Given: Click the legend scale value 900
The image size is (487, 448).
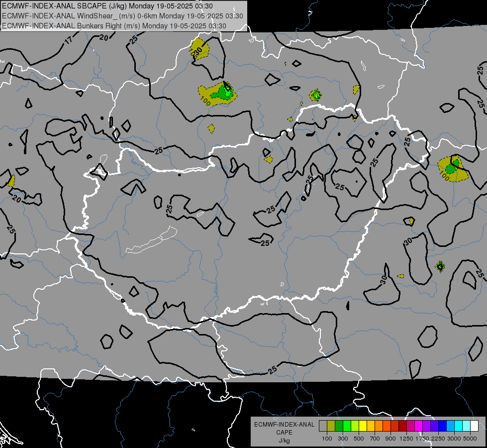Looking at the screenshot, I should coord(390,439).
